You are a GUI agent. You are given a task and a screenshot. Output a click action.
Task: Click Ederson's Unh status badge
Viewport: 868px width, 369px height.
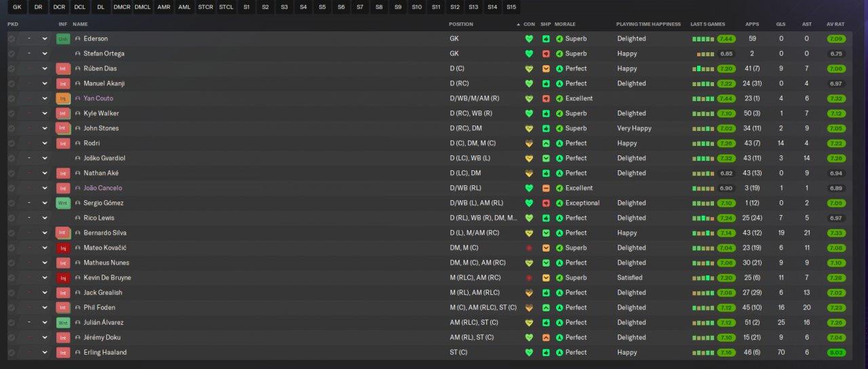(63, 39)
